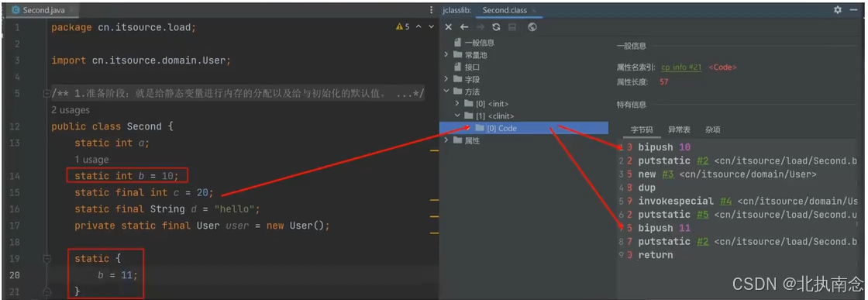Switch to the Second.java editor tab

[x=43, y=10]
